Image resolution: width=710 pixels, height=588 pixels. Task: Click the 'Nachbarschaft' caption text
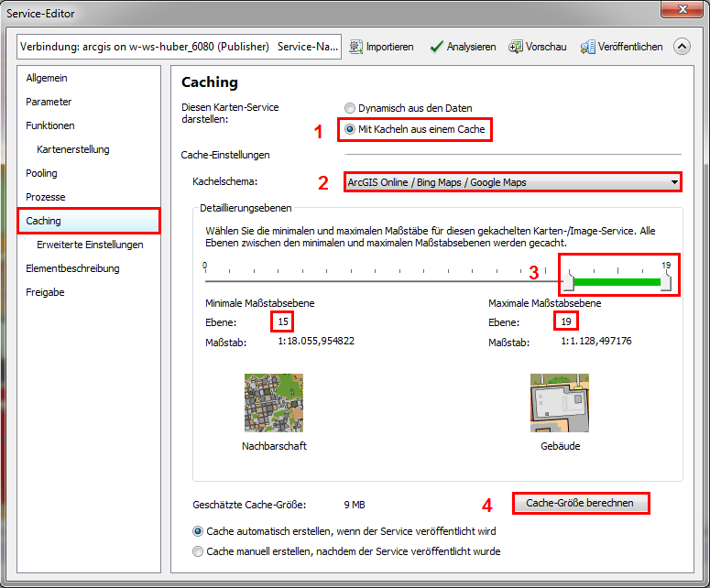(x=275, y=446)
